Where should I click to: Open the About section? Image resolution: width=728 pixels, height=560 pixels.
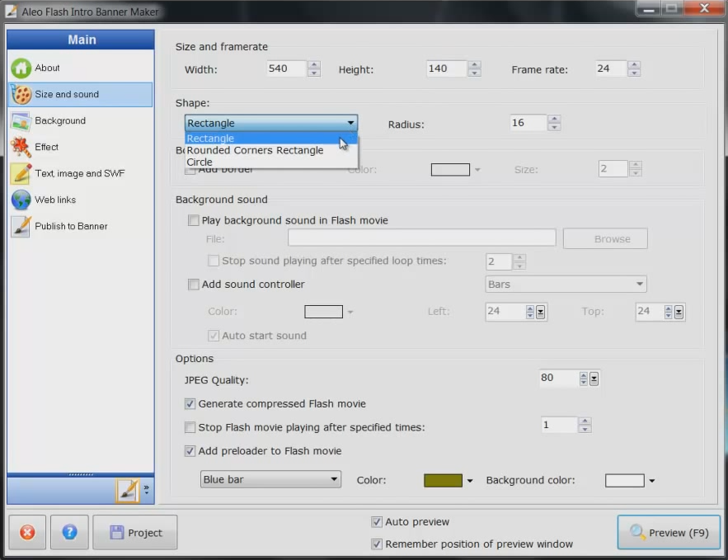tap(80, 68)
